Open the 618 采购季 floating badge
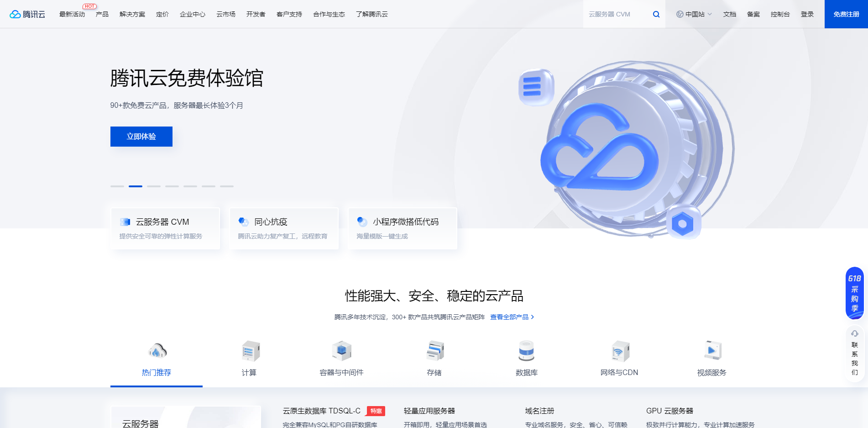 [855, 293]
